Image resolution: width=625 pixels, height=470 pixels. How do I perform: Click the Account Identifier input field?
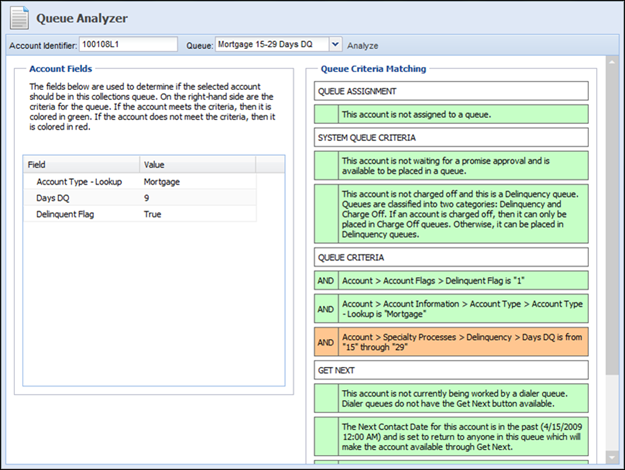point(128,44)
